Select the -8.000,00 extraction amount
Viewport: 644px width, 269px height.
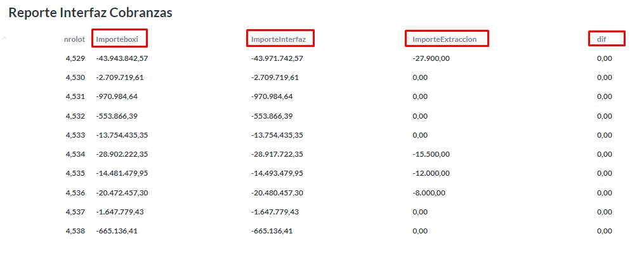tap(430, 192)
